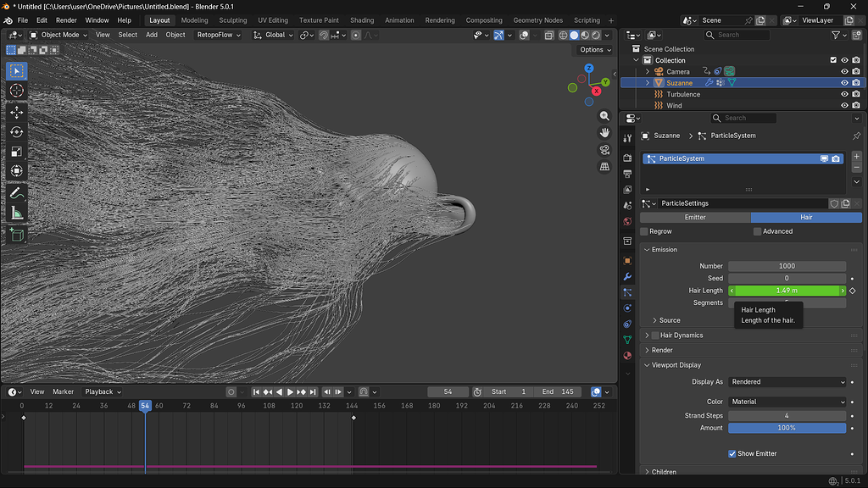This screenshot has height=488, width=868.
Task: Open the Object Mode dropdown
Action: pyautogui.click(x=58, y=35)
